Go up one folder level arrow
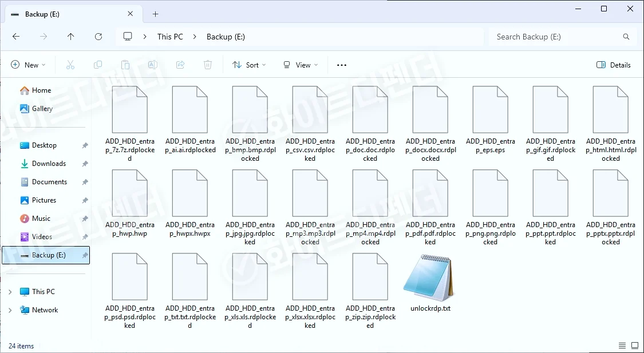This screenshot has height=353, width=644. (x=71, y=37)
